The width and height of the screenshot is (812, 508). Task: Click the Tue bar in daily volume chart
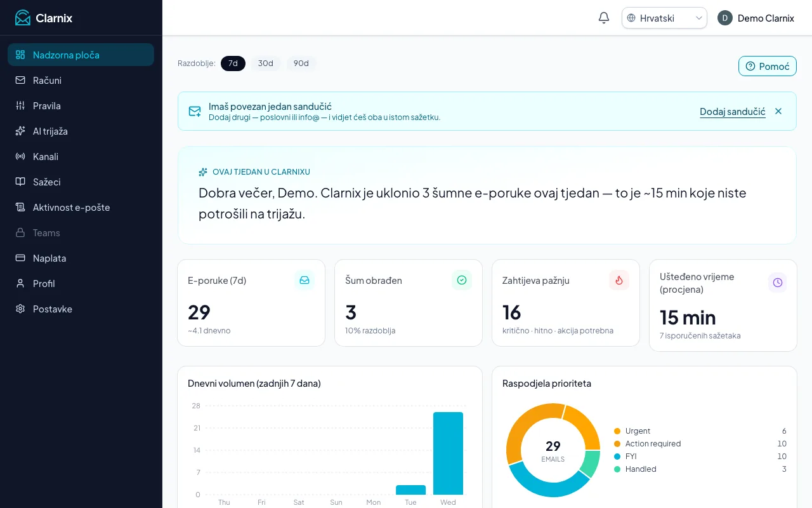tap(410, 490)
